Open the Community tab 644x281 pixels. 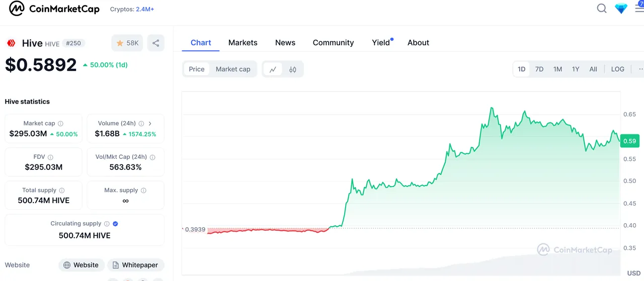tap(333, 43)
